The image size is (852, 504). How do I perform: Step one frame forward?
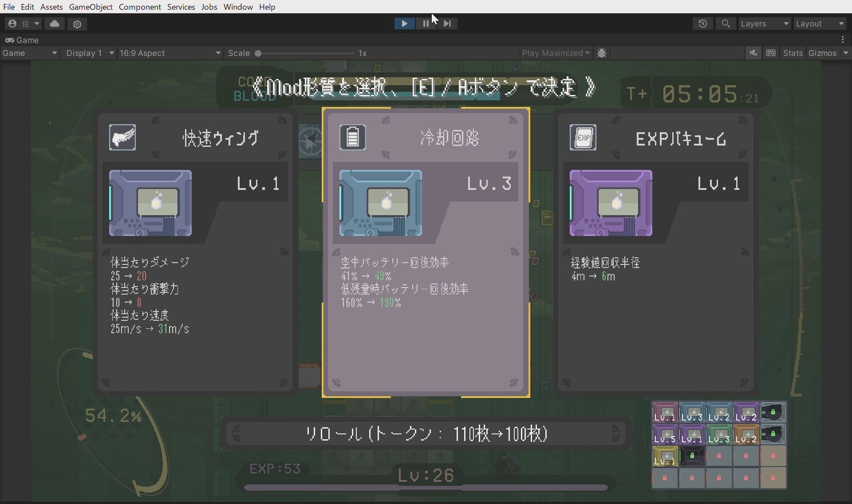pyautogui.click(x=447, y=24)
